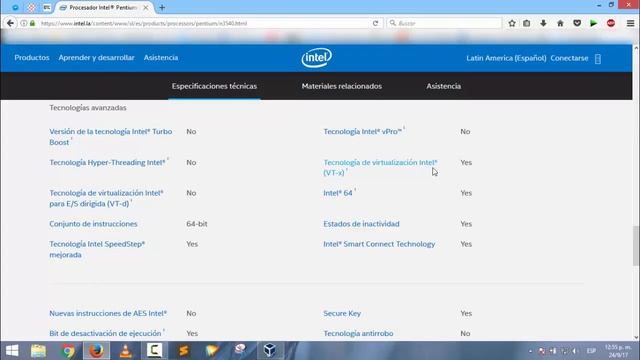Open the Intel Smart Connect Technology link
This screenshot has height=360, width=640.
tap(379, 244)
